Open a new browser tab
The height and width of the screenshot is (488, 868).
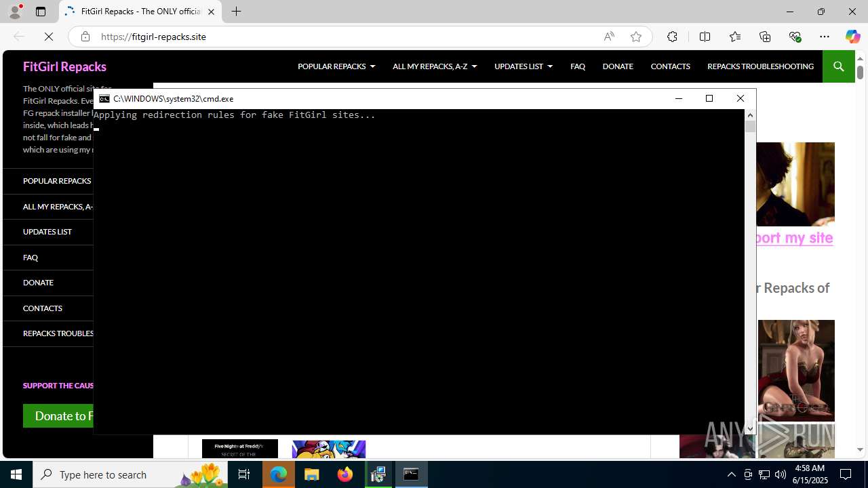tap(236, 12)
